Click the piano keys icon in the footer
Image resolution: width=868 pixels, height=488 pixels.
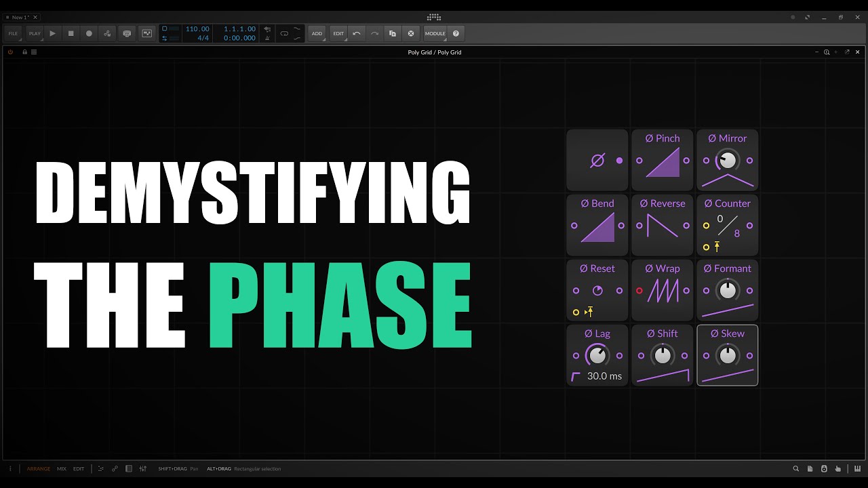point(857,468)
